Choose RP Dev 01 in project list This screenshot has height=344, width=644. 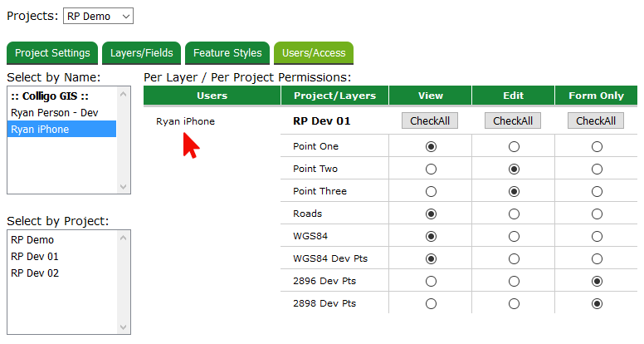pos(35,257)
